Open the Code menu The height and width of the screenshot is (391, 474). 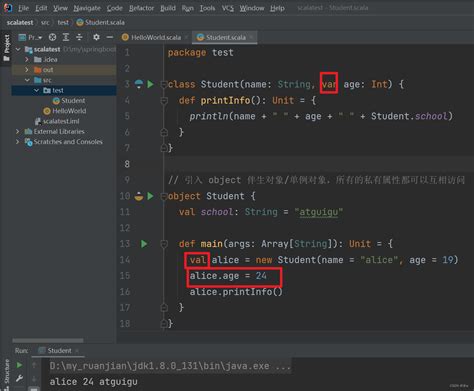[115, 8]
